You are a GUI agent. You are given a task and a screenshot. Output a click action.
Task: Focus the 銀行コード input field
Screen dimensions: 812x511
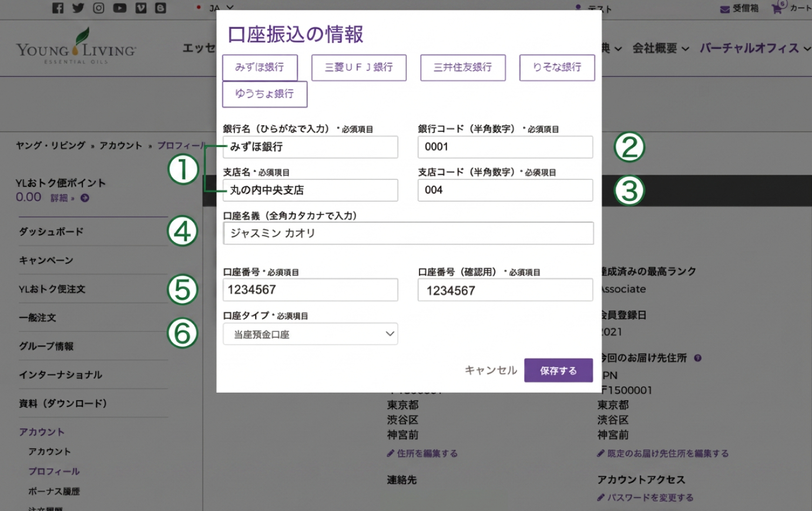click(505, 147)
